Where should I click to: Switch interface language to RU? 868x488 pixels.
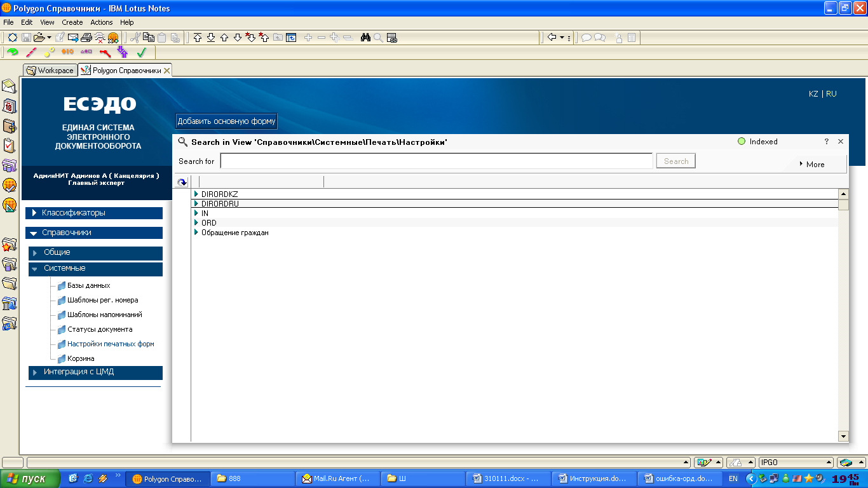[x=831, y=93]
